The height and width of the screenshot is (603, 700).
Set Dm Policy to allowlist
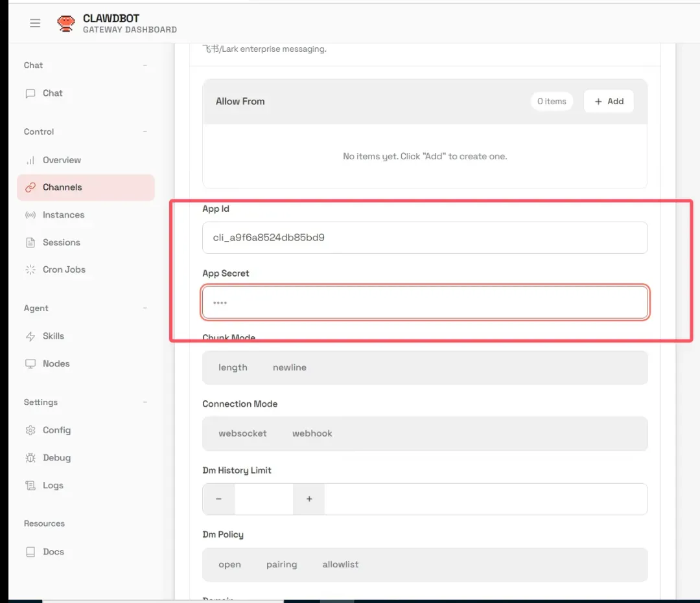click(x=340, y=564)
